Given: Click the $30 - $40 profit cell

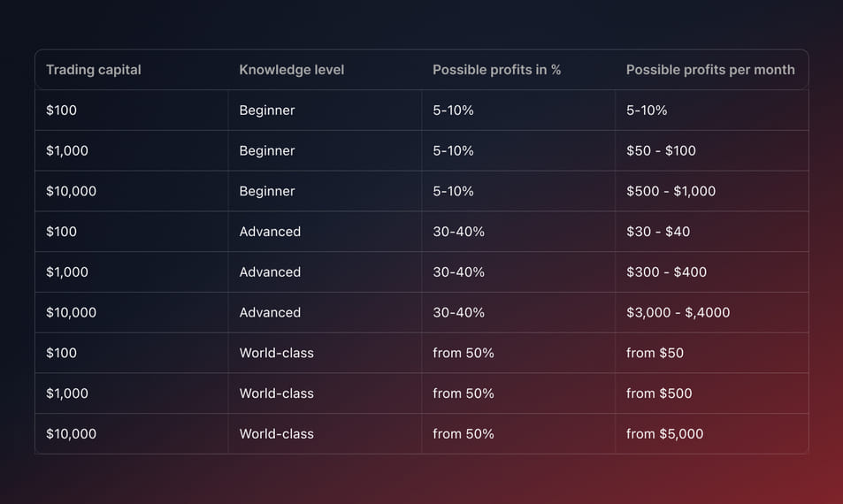Looking at the screenshot, I should (658, 232).
